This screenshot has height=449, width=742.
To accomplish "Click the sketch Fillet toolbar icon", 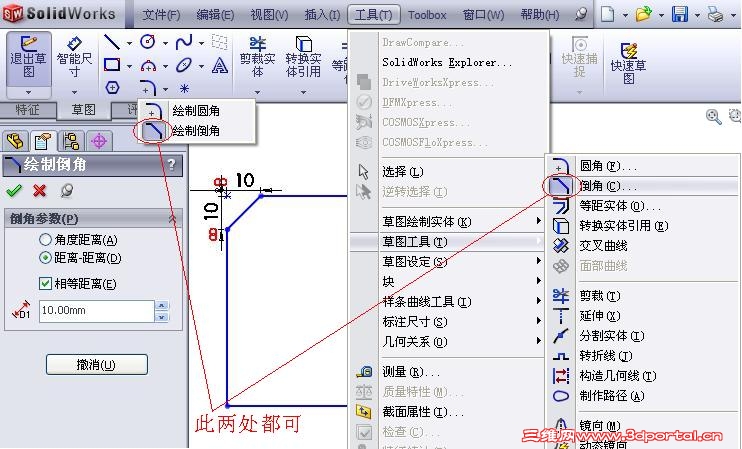I will coord(148,88).
